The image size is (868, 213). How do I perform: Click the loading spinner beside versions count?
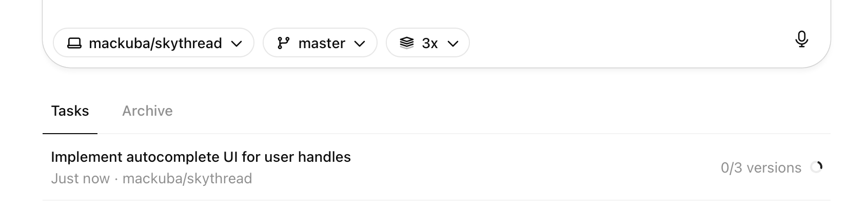tap(816, 167)
